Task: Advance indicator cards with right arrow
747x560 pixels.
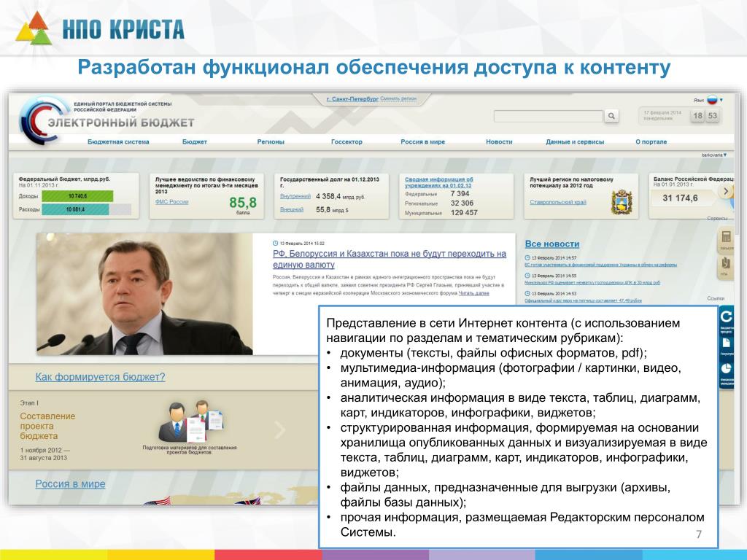Action: pyautogui.click(x=726, y=192)
